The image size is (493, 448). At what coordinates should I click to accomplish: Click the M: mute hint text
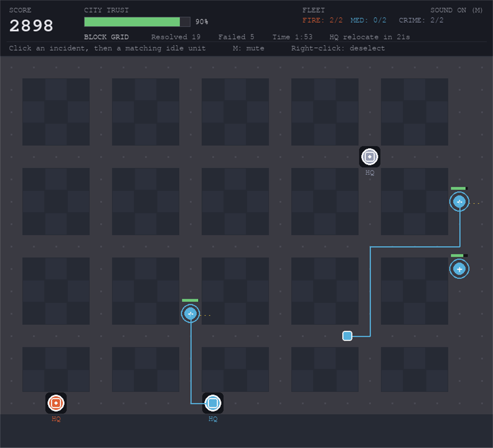click(x=248, y=48)
